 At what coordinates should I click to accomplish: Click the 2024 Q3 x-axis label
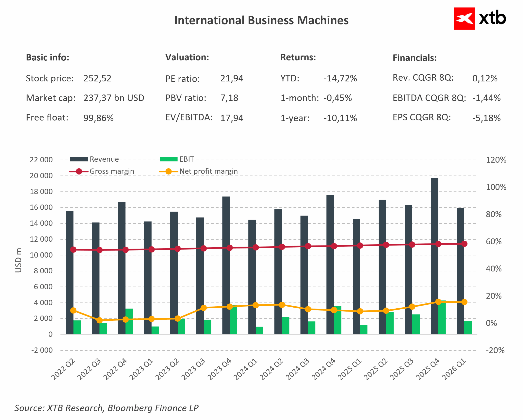(297, 369)
